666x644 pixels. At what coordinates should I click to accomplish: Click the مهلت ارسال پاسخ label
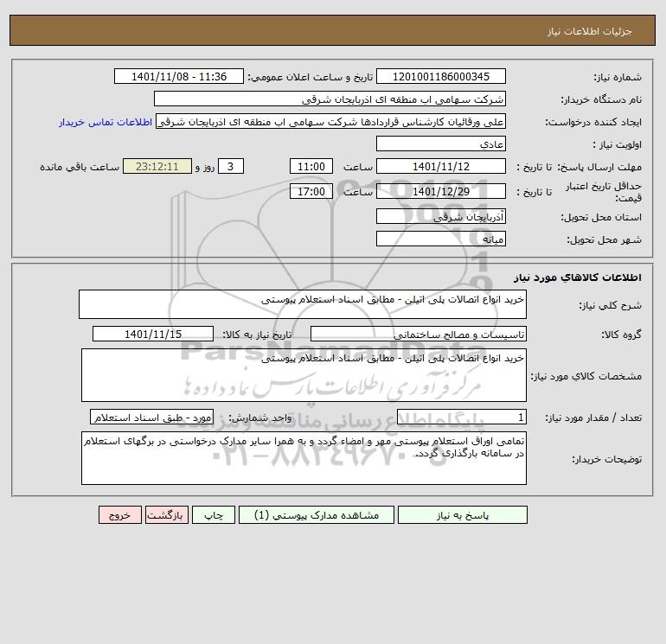(599, 167)
